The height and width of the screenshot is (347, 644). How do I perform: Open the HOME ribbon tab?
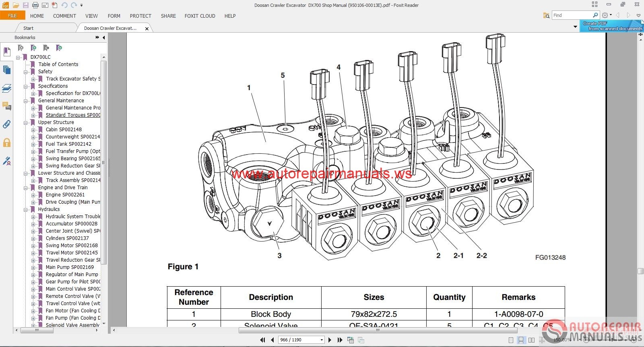pyautogui.click(x=37, y=16)
